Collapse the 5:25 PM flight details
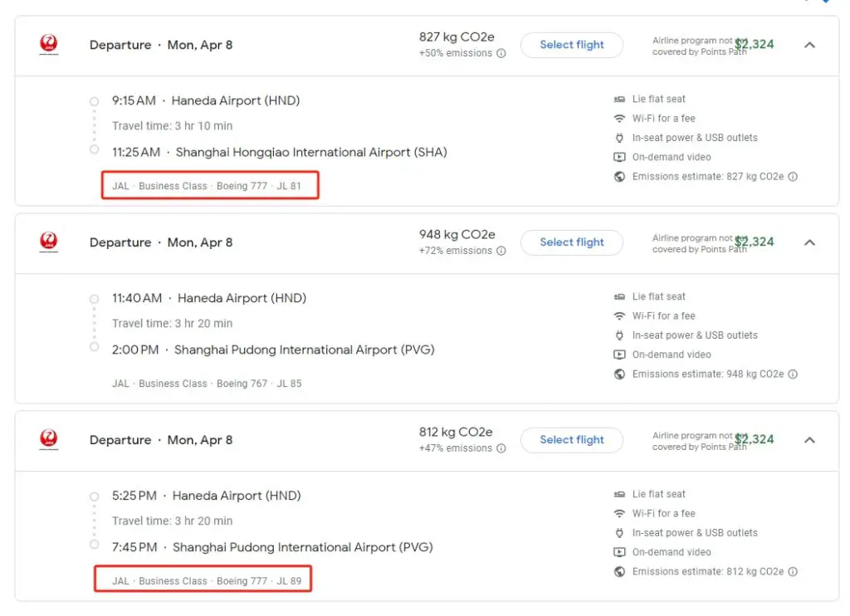Viewport: 850px width, 616px height. click(x=810, y=440)
